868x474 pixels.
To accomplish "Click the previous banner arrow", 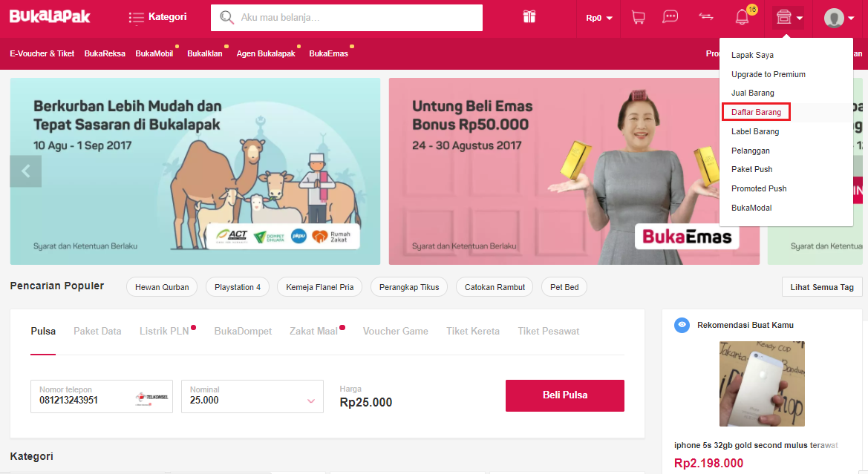I will tap(25, 171).
